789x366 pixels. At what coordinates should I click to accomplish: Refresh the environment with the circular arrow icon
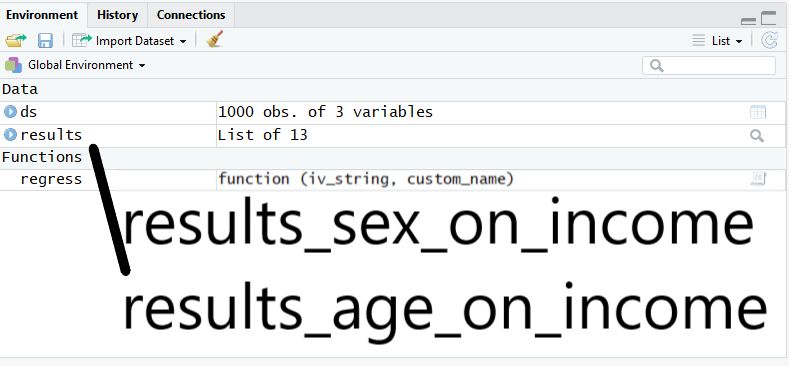(769, 40)
